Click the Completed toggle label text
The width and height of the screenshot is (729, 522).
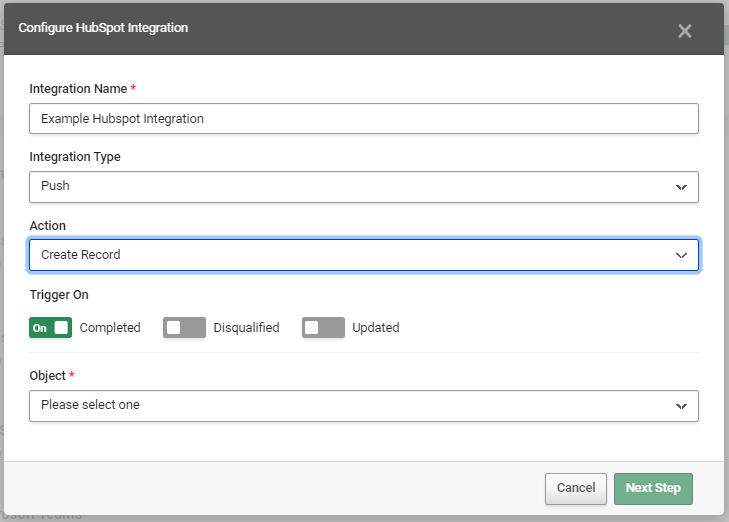click(110, 328)
